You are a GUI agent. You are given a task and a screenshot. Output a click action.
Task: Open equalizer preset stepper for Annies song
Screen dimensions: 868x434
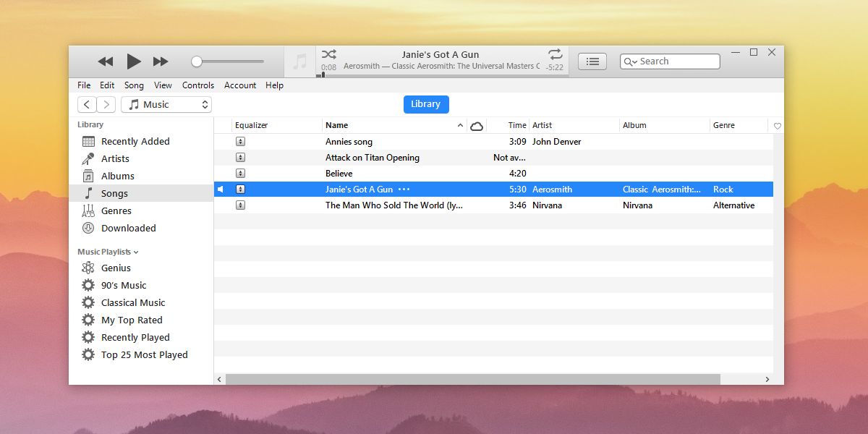241,142
